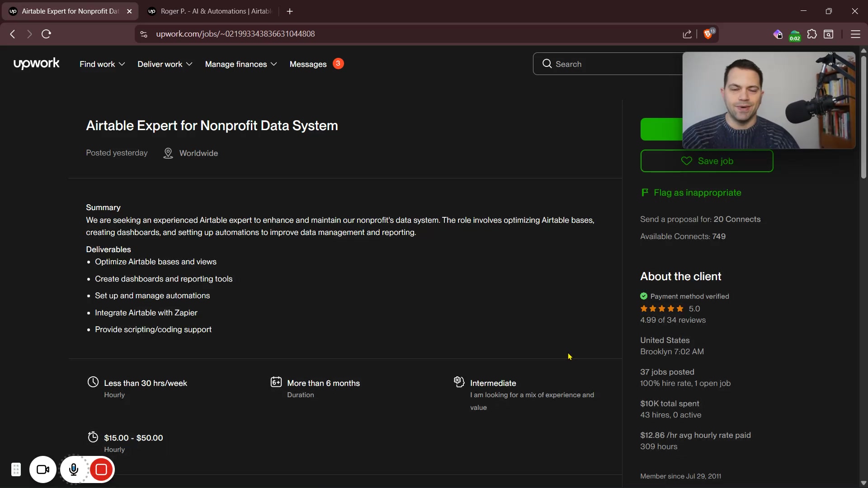Expand the Deliver work dropdown
This screenshot has height=488, width=868.
(x=165, y=64)
